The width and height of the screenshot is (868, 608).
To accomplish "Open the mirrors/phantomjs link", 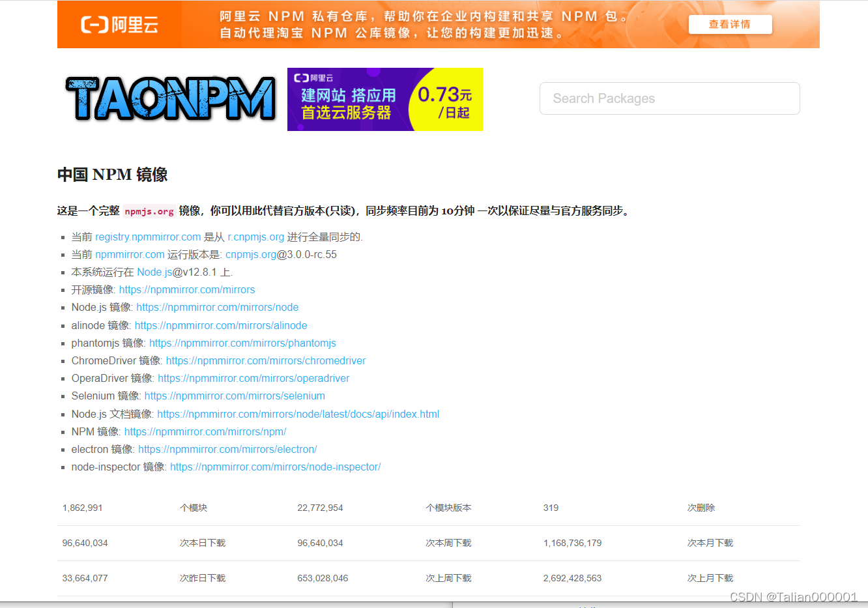I will tap(242, 343).
